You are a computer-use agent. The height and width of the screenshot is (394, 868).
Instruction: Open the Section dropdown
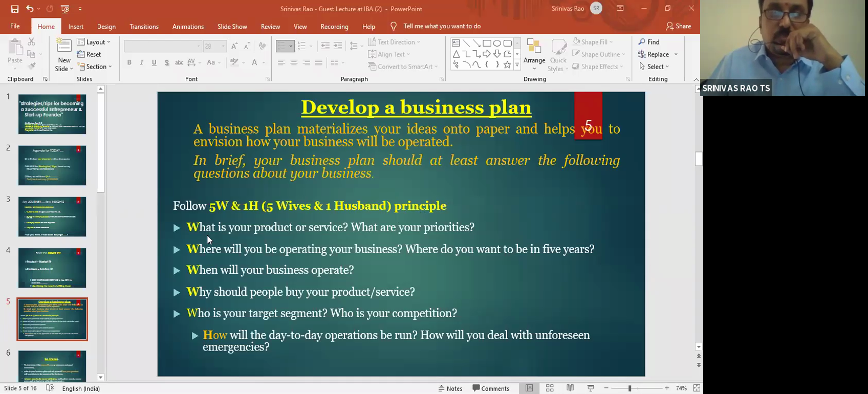[x=95, y=67]
